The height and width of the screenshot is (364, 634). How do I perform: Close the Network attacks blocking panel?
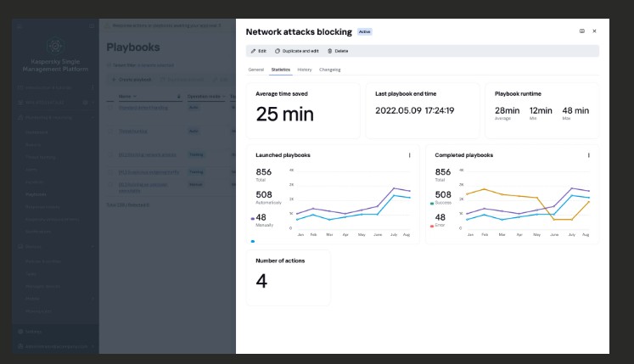coord(594,31)
